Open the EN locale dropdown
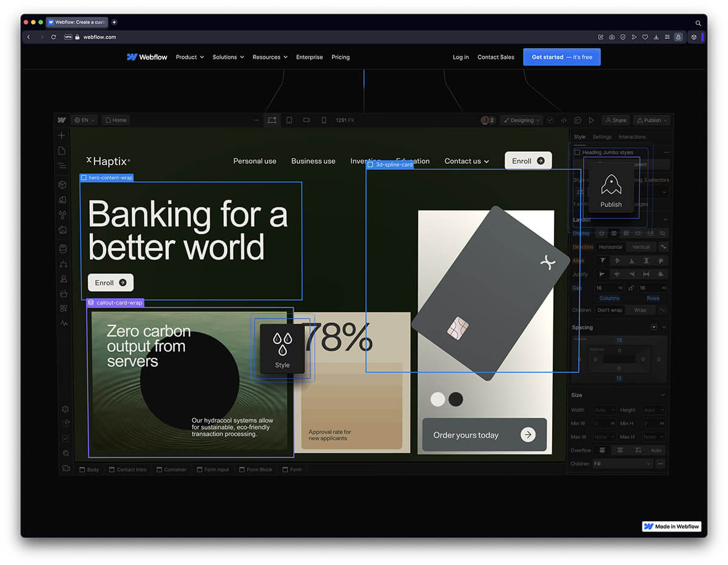This screenshot has height=565, width=728. pos(84,120)
